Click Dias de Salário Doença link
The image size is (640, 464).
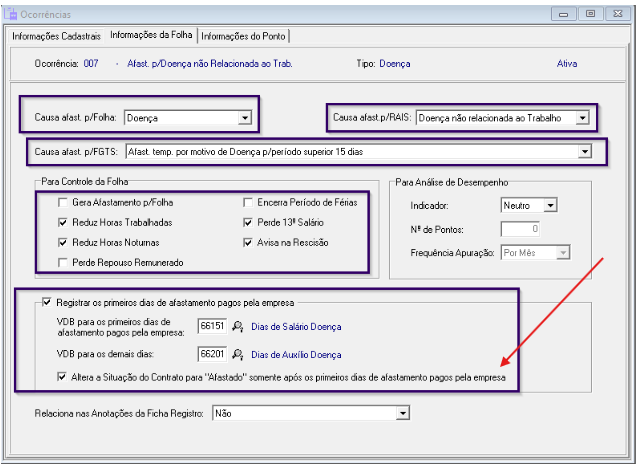[296, 326]
